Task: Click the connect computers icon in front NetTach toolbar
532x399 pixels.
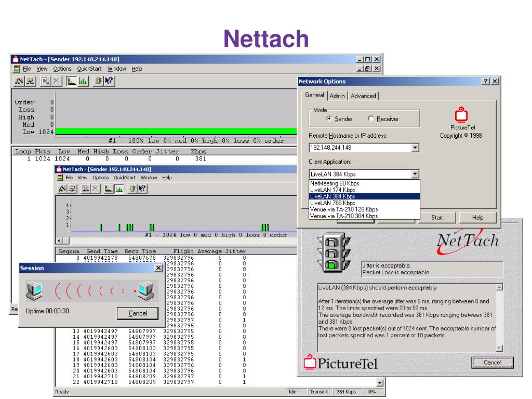Action: pos(72,189)
